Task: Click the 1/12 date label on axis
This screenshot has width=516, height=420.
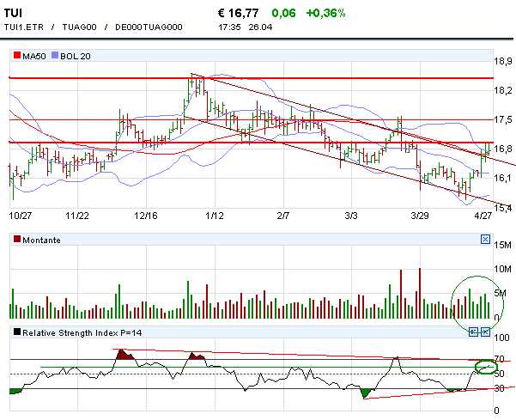Action: [x=215, y=216]
